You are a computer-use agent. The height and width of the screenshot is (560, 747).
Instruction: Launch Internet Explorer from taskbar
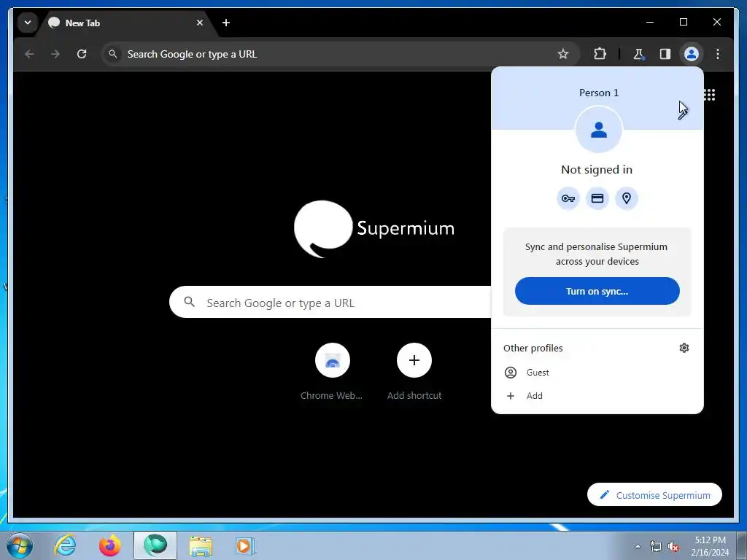click(x=65, y=545)
